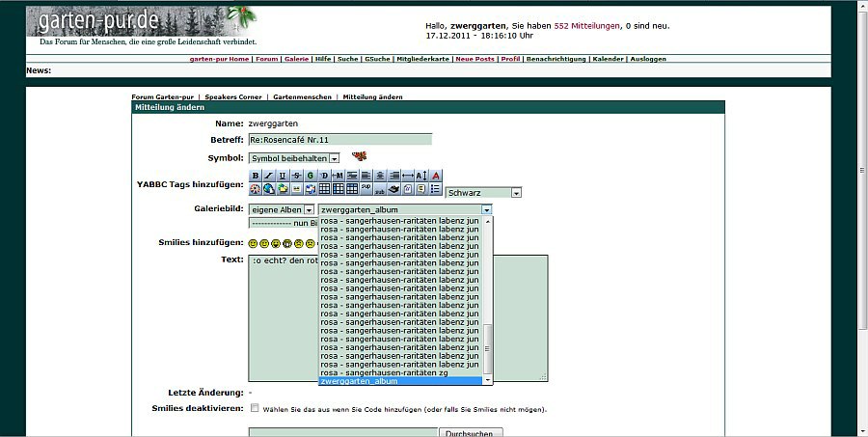Open the 'Schwarz' color dropdown
This screenshot has height=437, width=868.
pyautogui.click(x=482, y=193)
